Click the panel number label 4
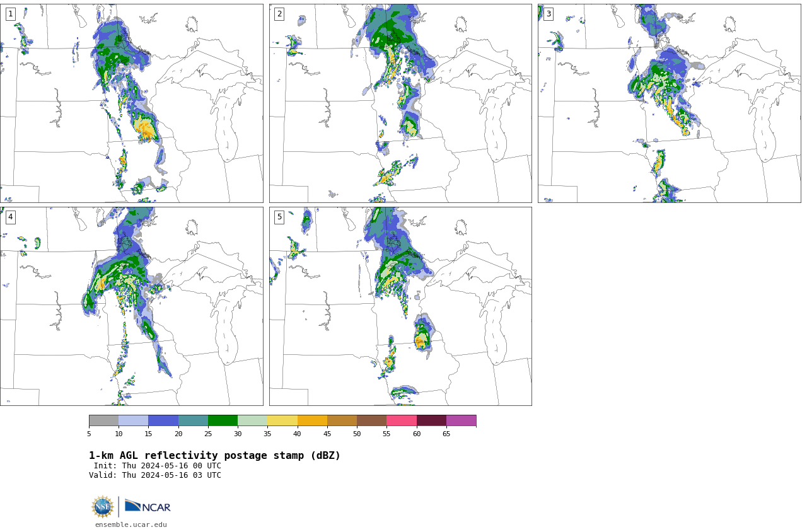 (x=10, y=217)
